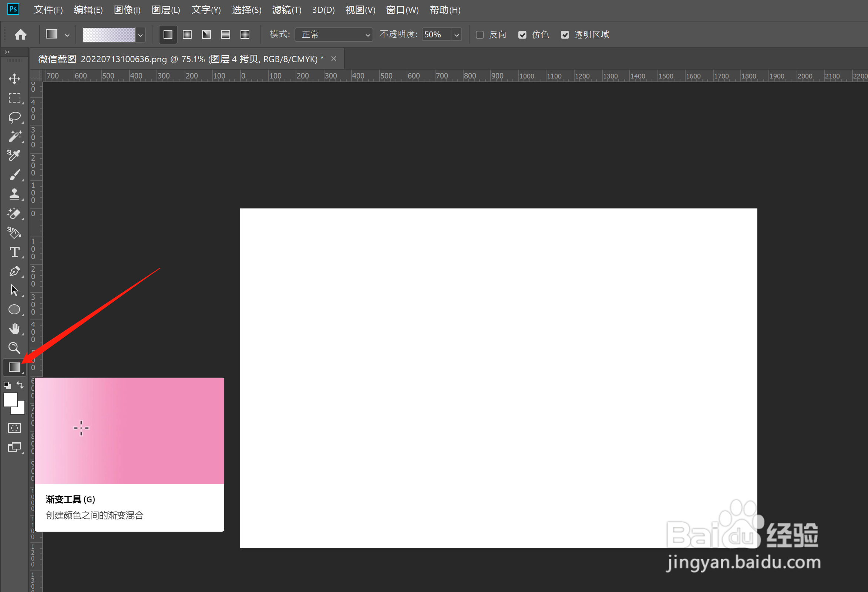Close the 微信截图 document tab

coord(333,58)
